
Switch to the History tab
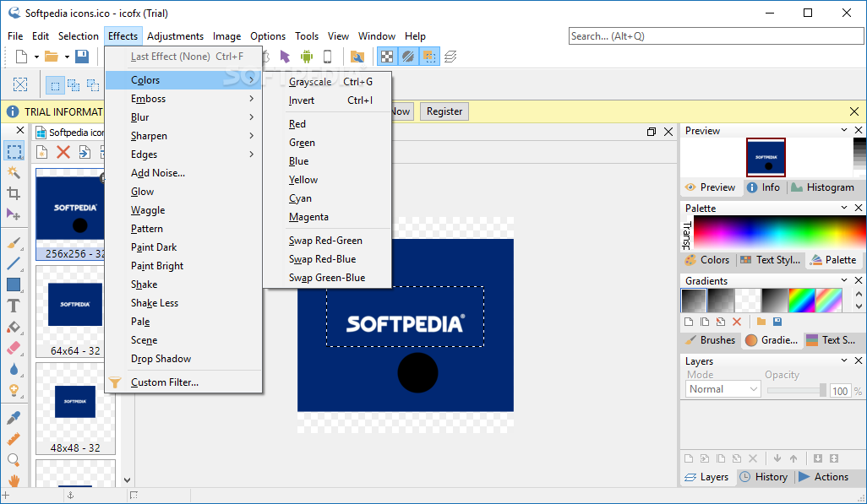(764, 477)
